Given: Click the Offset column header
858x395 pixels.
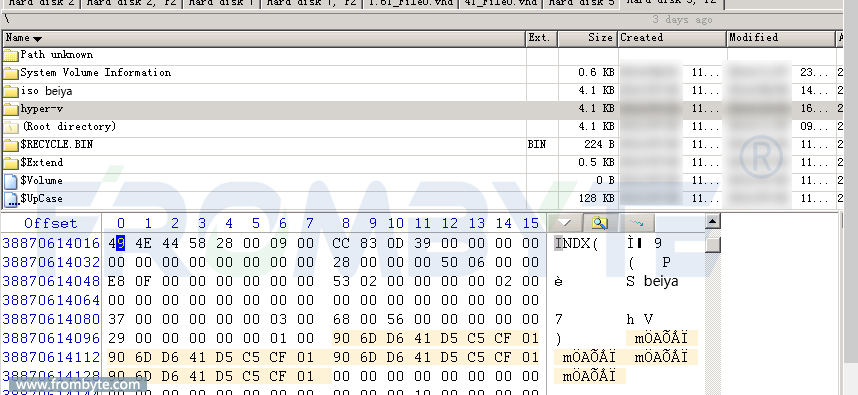Looking at the screenshot, I should pos(50,223).
